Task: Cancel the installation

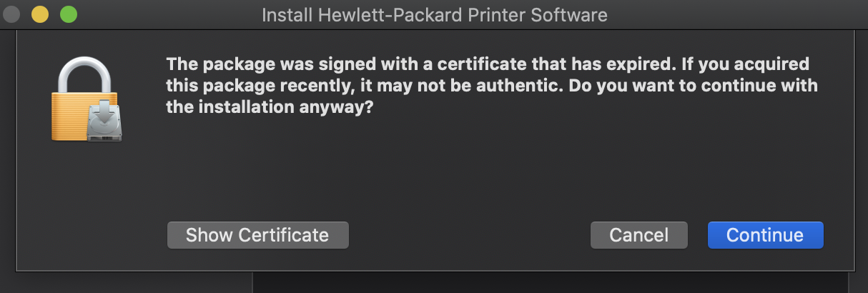Action: pos(638,235)
